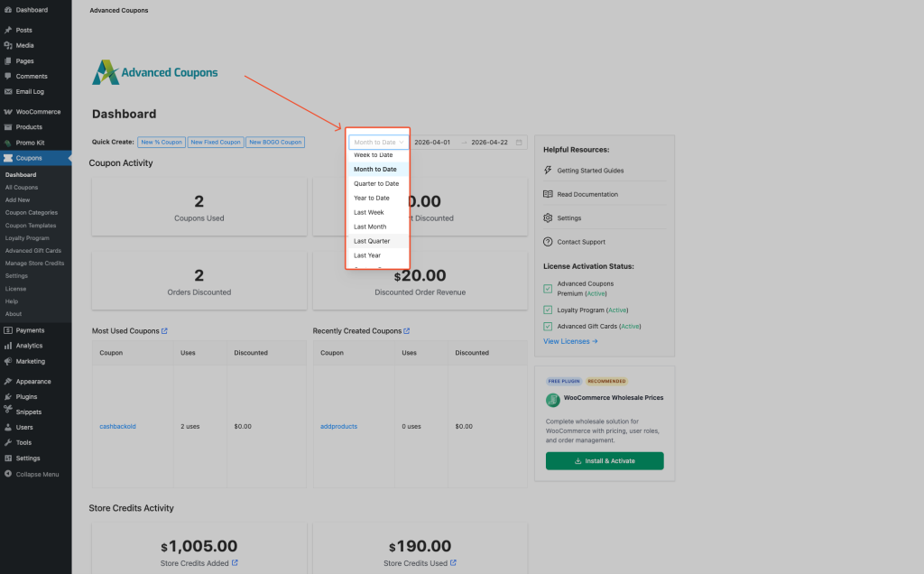924x574 pixels.
Task: Choose Year to Date option
Action: pyautogui.click(x=378, y=198)
